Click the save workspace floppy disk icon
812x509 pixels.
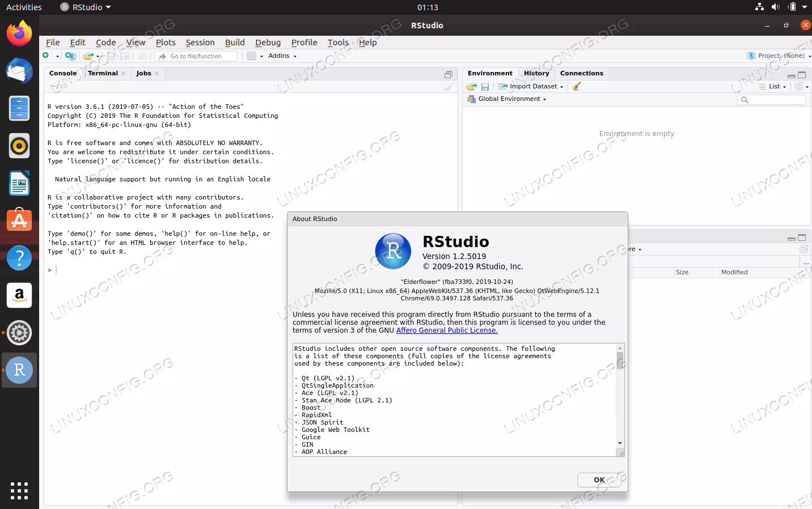pyautogui.click(x=485, y=87)
